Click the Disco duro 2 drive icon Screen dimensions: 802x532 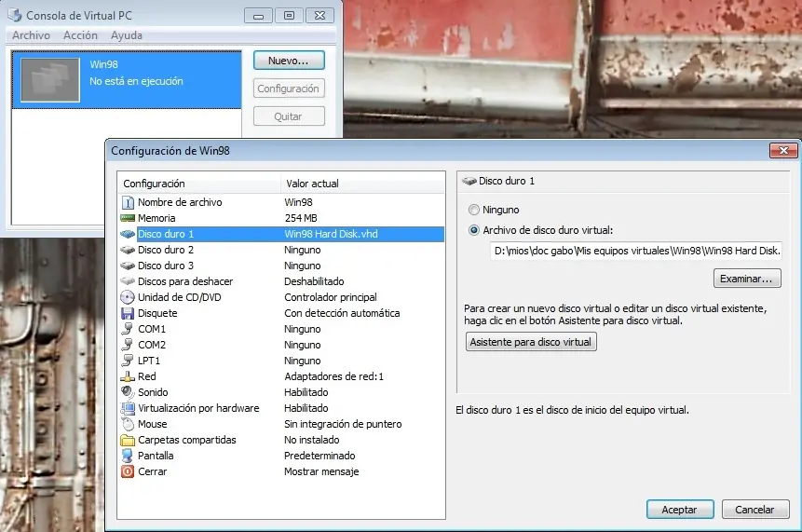pyautogui.click(x=128, y=250)
